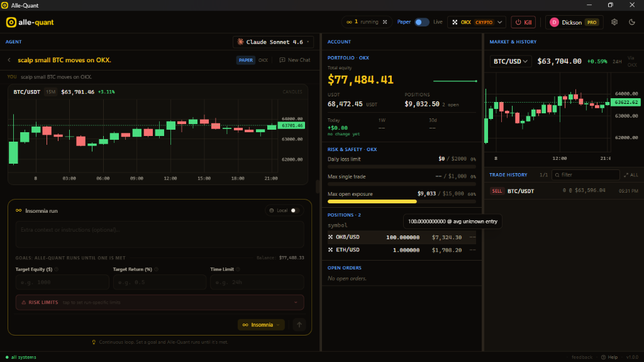Open settings gear icon
Image resolution: width=644 pixels, height=362 pixels.
click(x=614, y=22)
